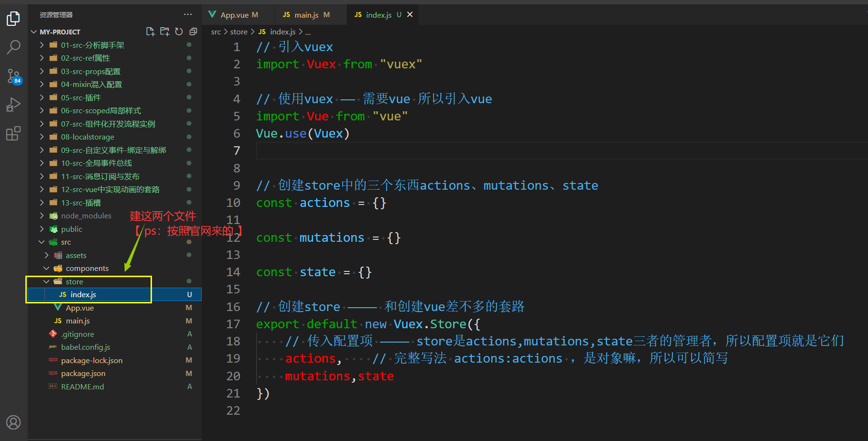
Task: Click the ellipsis breadcrumb symbol segment
Action: point(308,32)
